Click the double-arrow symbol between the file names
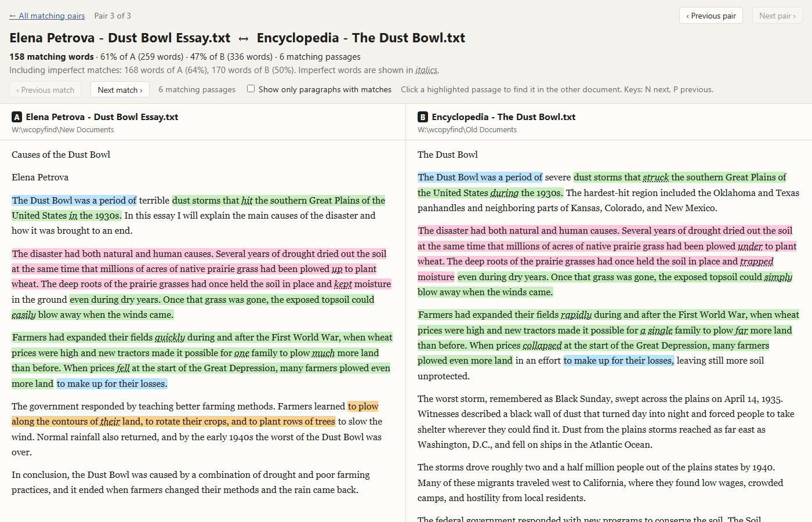 [244, 39]
